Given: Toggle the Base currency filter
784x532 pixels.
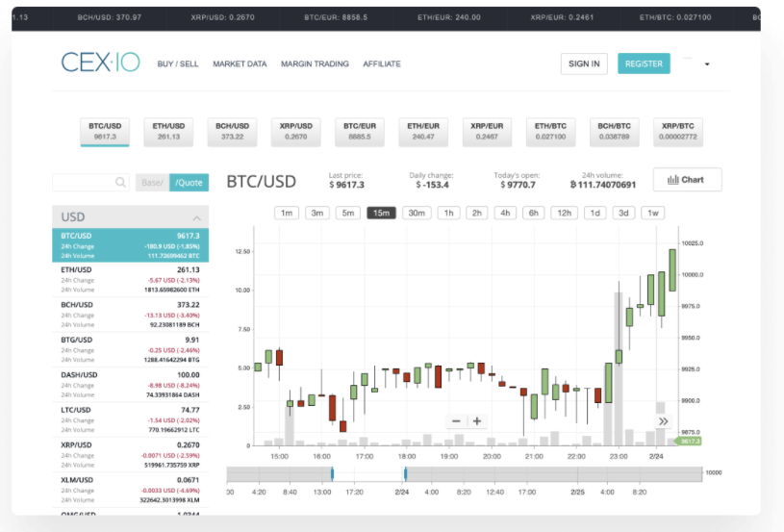Looking at the screenshot, I should (152, 182).
